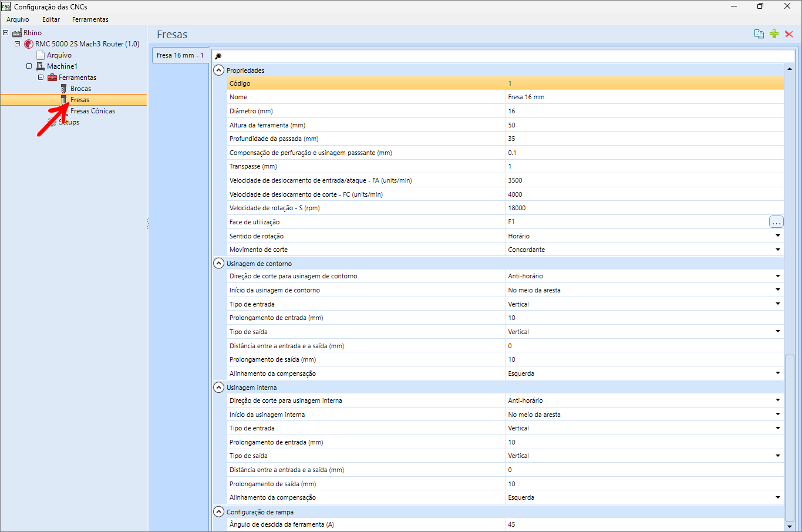Click the property search input field
This screenshot has height=532, width=802.
508,56
